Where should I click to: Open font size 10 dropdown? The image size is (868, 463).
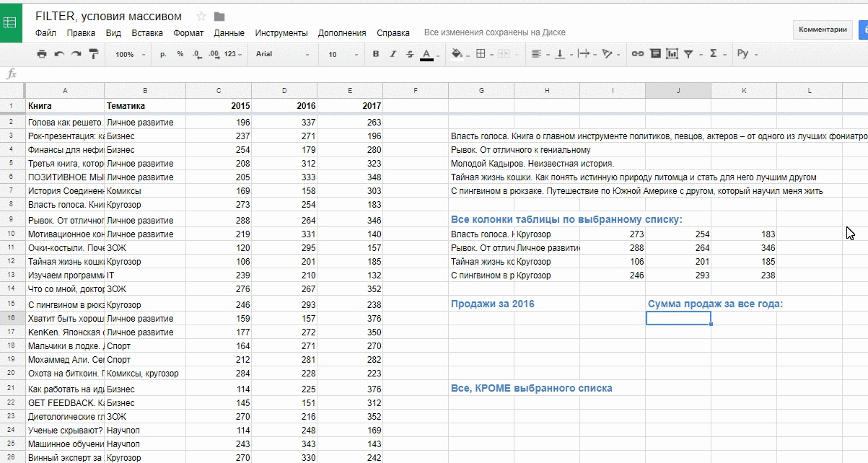point(342,54)
